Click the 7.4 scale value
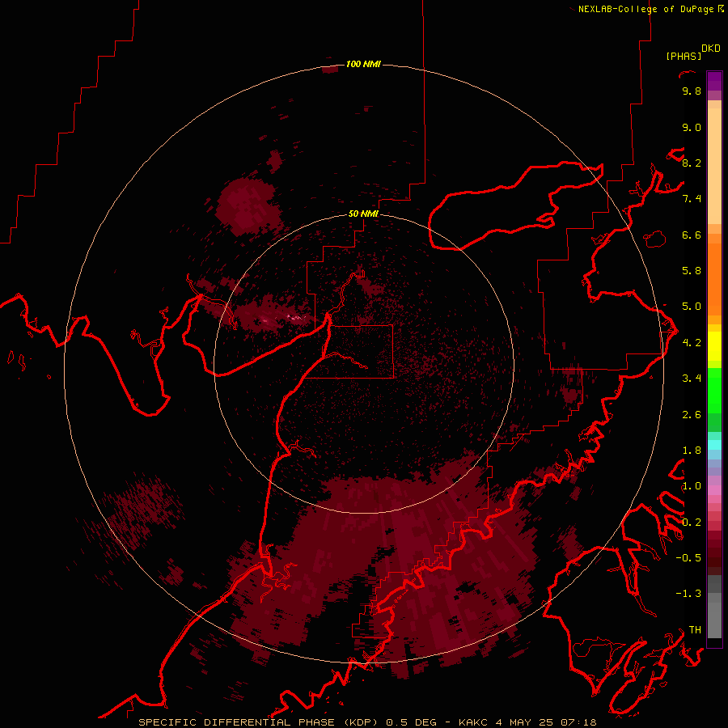Viewport: 728px width, 728px height. click(x=692, y=199)
